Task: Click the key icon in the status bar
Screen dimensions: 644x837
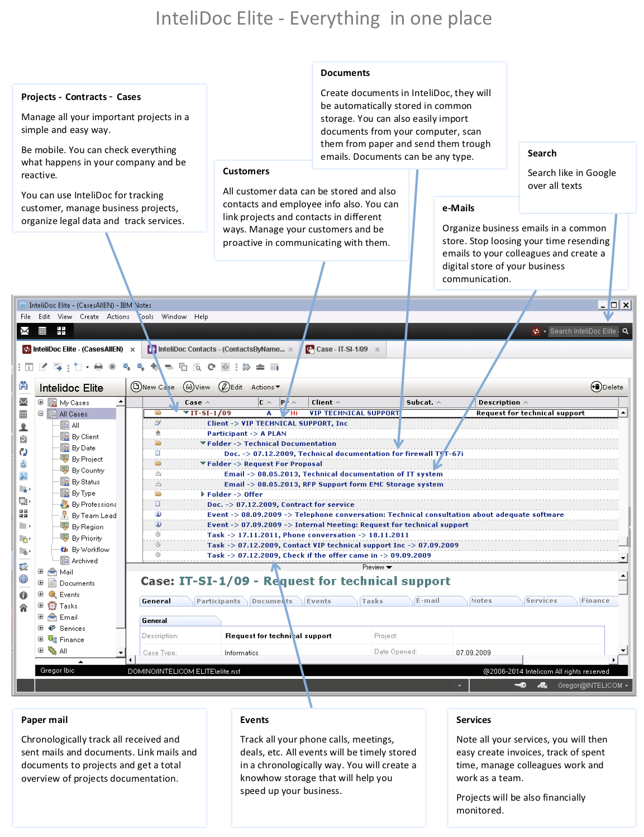Action: [x=520, y=685]
